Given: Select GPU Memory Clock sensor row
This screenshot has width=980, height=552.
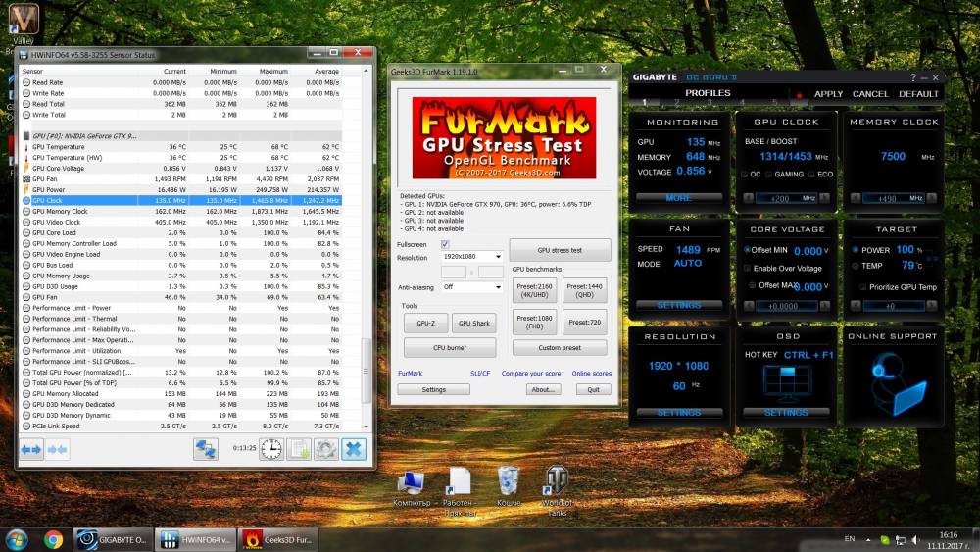Looking at the screenshot, I should [x=181, y=212].
